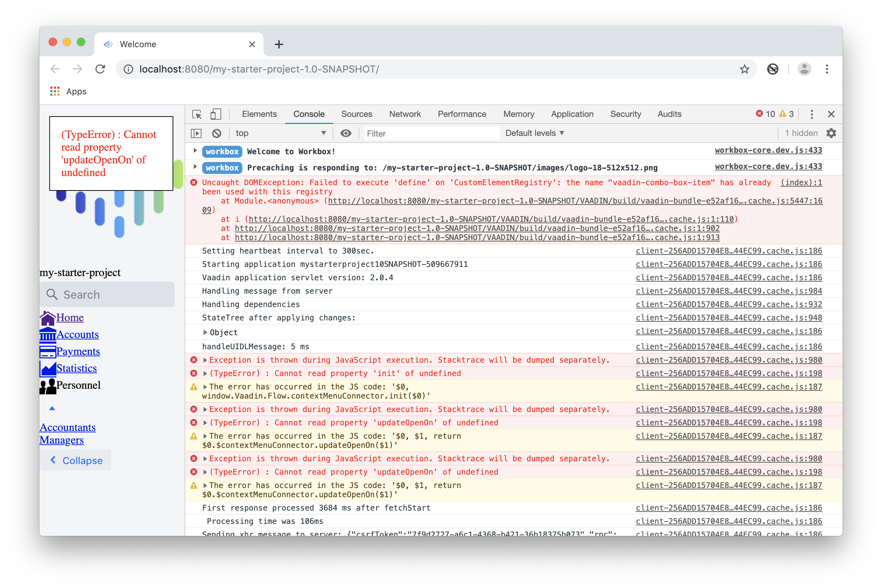Click the inspect element picker icon

[x=197, y=114]
